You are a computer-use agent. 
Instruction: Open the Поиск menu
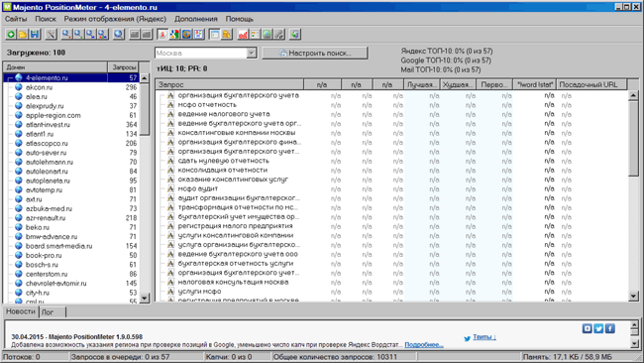[46, 19]
